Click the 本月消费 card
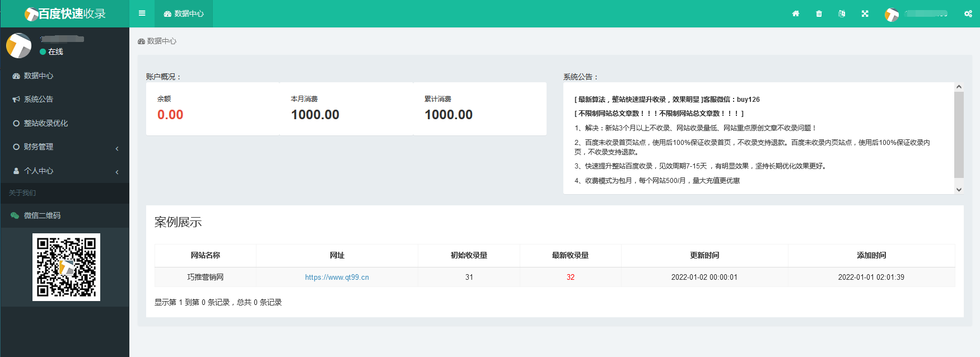The width and height of the screenshot is (980, 357). (346, 109)
